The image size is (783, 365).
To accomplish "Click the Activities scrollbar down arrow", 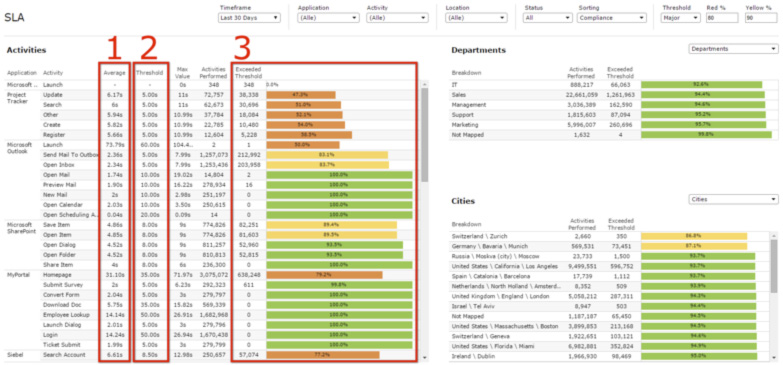I will tap(424, 358).
